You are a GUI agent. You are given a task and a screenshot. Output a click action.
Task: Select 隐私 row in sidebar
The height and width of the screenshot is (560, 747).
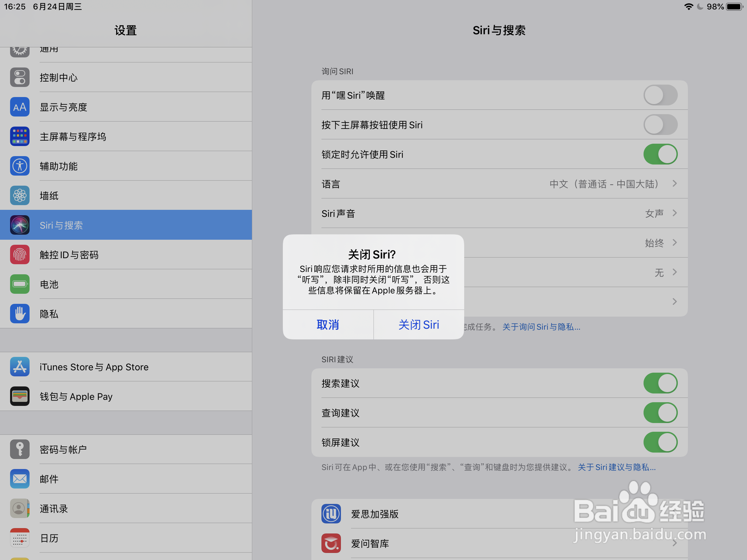[x=126, y=314]
